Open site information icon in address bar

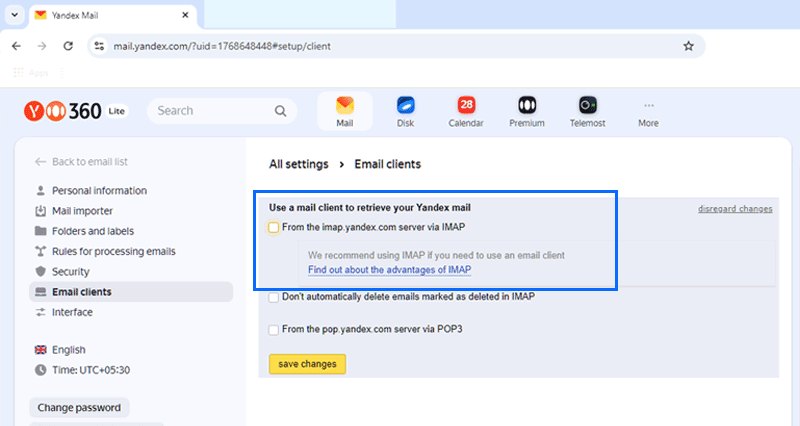click(x=99, y=46)
